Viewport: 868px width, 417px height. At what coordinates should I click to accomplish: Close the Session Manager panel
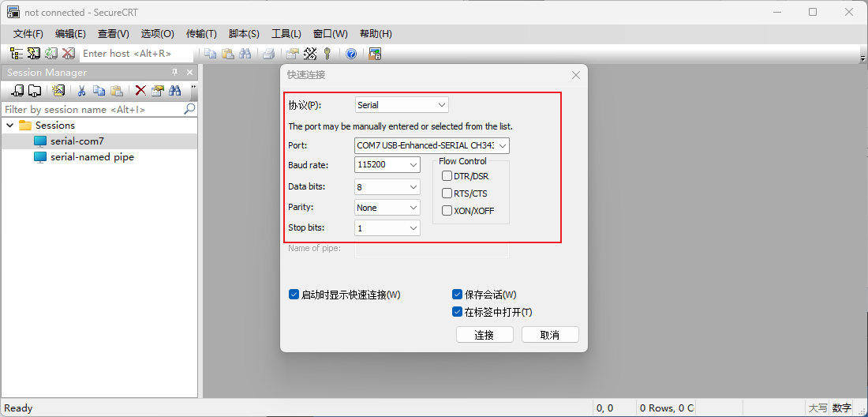coord(189,73)
